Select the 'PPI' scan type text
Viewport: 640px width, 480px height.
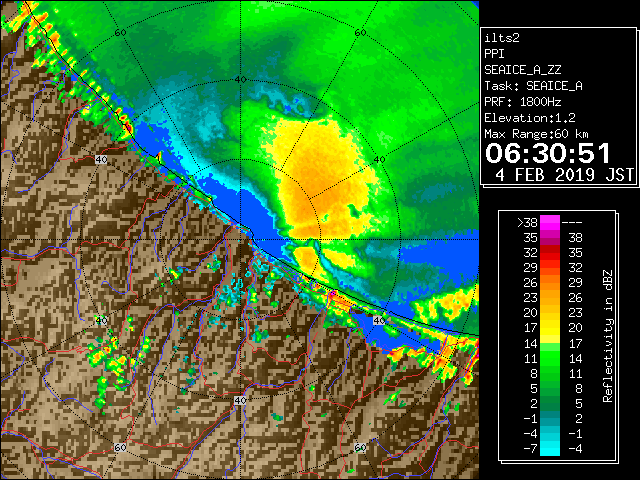494,54
